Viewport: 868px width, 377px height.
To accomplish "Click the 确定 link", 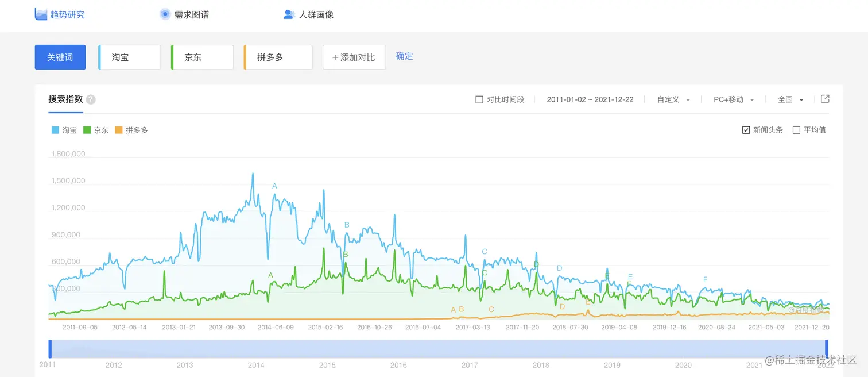I will coord(405,56).
